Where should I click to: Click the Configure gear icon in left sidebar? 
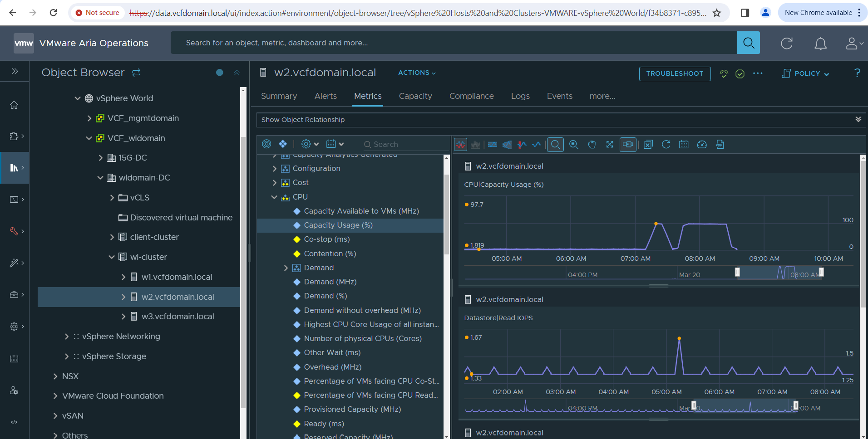tap(14, 327)
